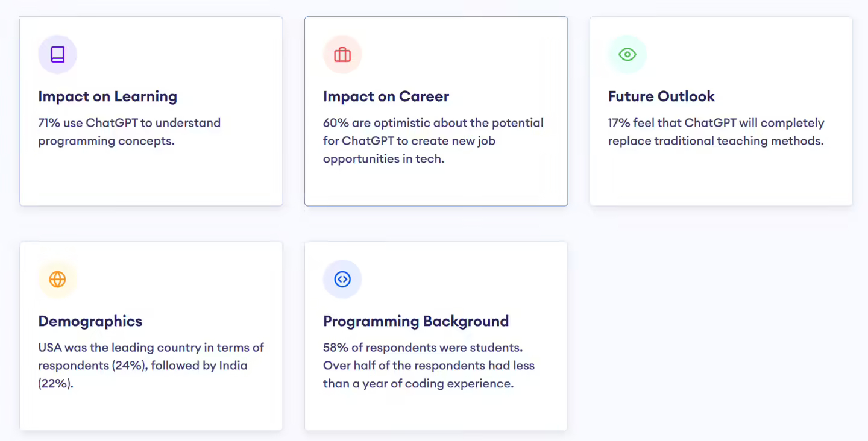
Task: Select the Impact on Learning heading
Action: [107, 96]
